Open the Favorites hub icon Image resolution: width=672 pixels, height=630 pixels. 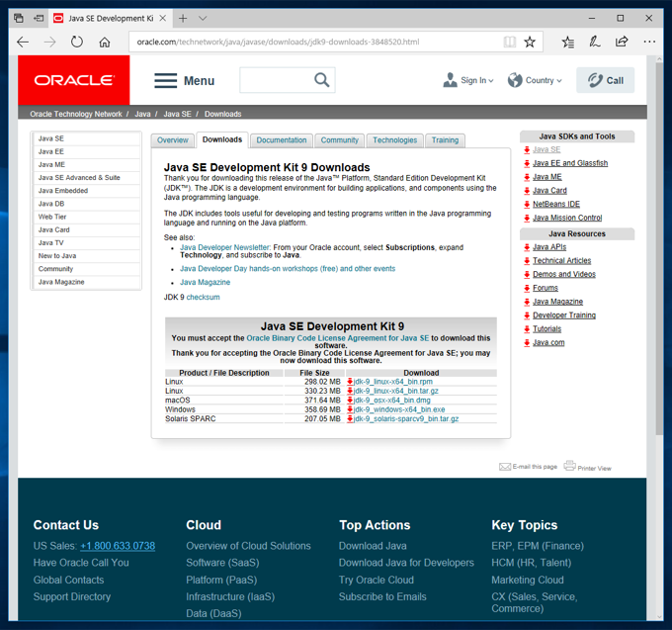568,42
